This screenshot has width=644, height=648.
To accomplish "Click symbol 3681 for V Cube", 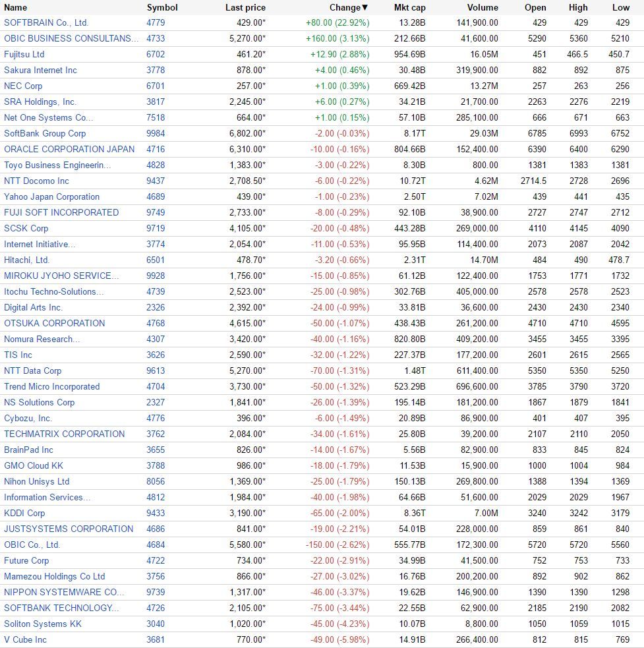I will tap(156, 639).
